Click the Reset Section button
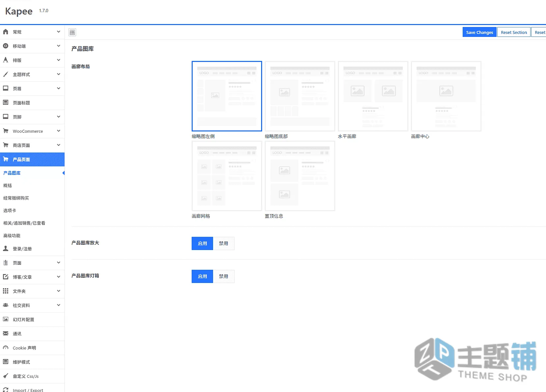Screen dimensions: 546x392 [x=514, y=32]
